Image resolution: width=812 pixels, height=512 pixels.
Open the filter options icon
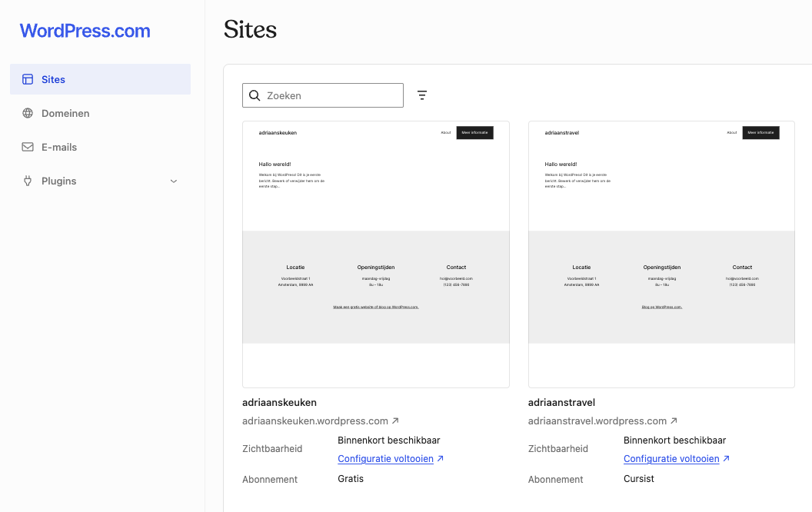pos(422,95)
